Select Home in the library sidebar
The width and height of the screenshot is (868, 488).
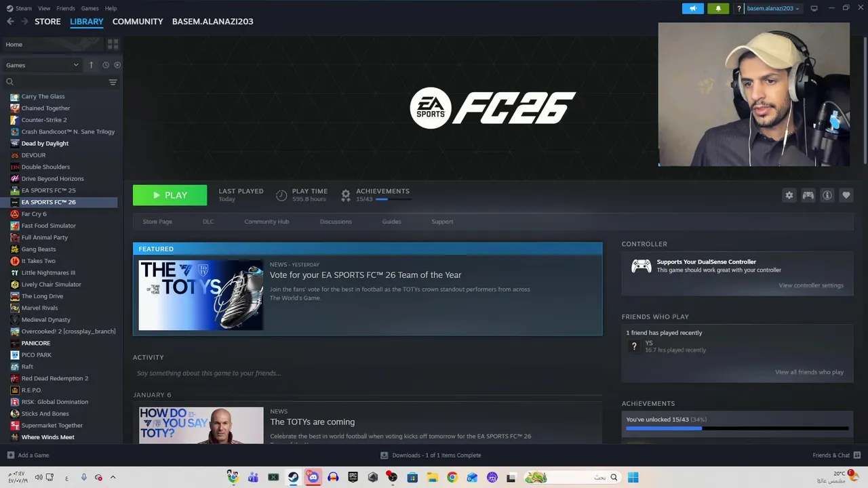coord(53,45)
